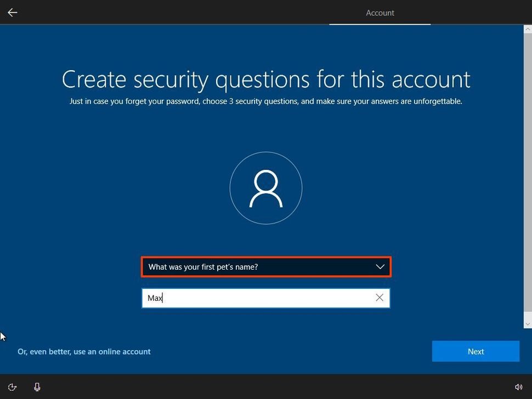Open the security question dropdown chevron

pyautogui.click(x=380, y=267)
